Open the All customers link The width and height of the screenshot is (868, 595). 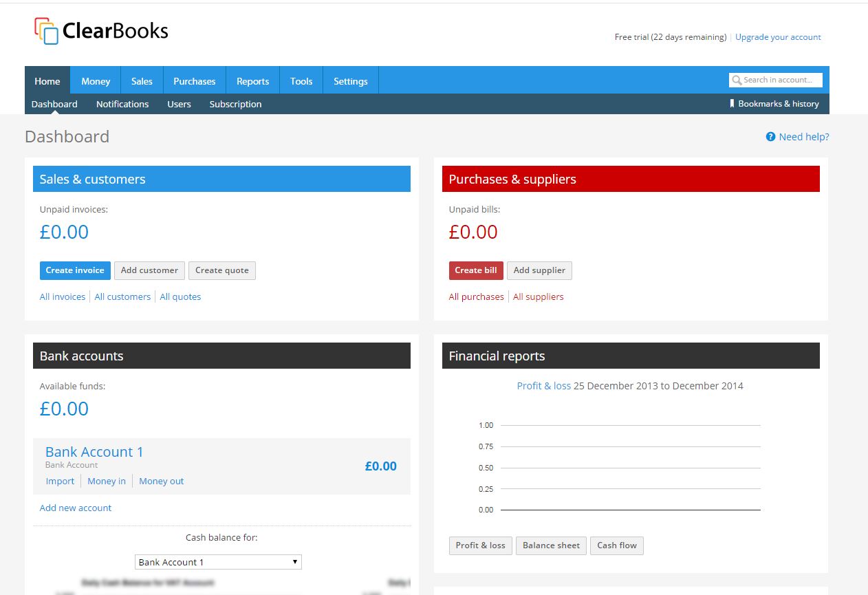pyautogui.click(x=122, y=296)
